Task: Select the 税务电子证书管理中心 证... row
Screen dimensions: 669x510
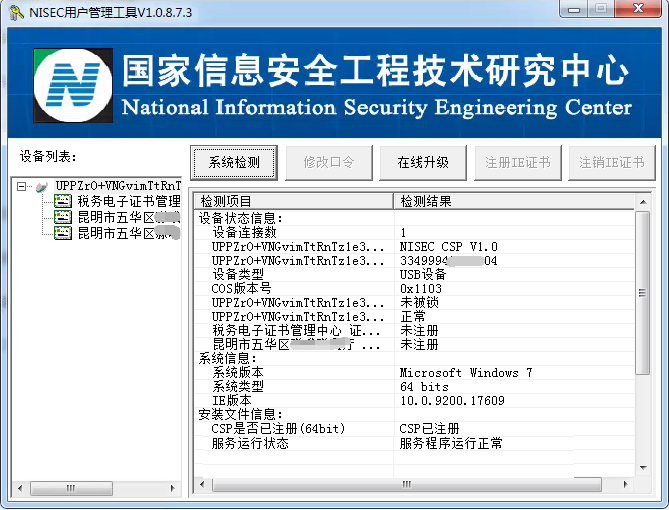Action: [x=414, y=331]
